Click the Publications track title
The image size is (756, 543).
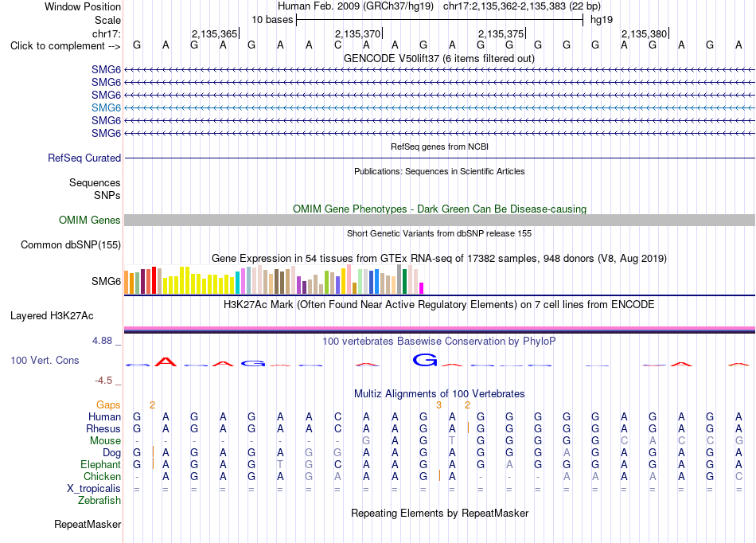click(x=439, y=171)
